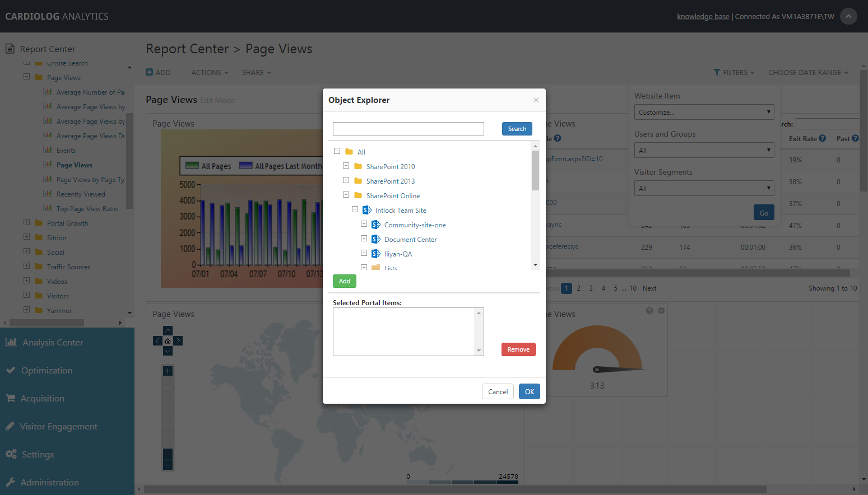
Task: Click the SharePoint icon beside Intlock Team Site
Action: [x=367, y=210]
